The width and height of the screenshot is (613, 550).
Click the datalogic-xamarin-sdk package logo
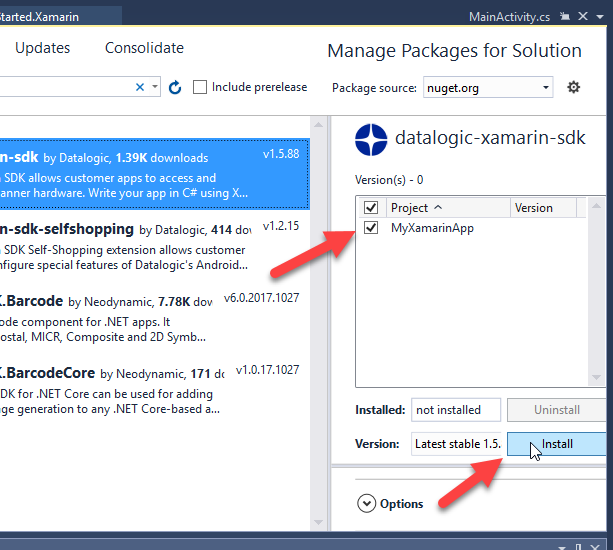click(x=371, y=140)
